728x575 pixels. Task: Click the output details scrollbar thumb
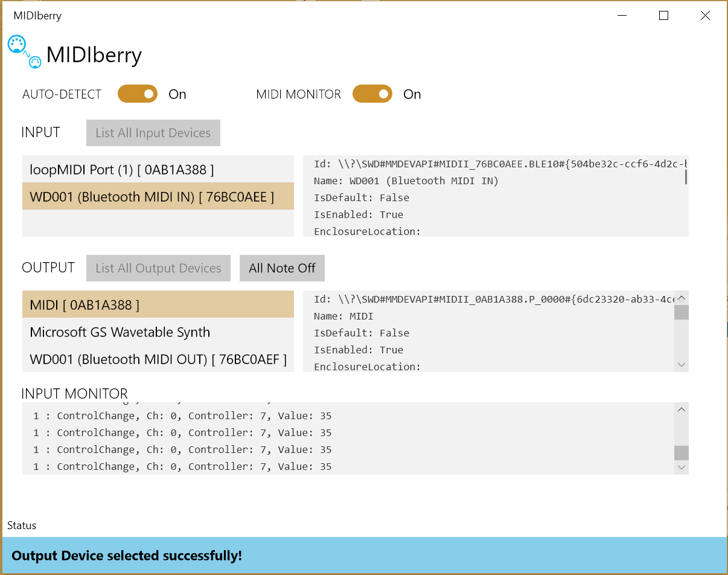click(x=682, y=312)
